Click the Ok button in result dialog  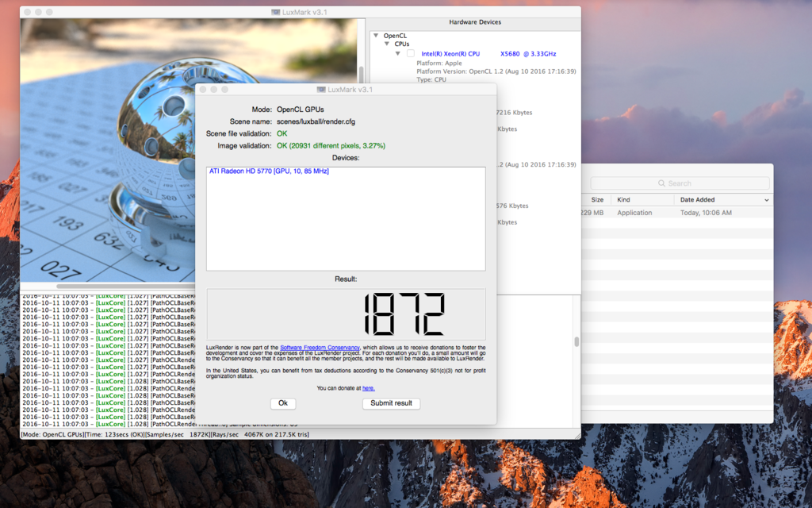[283, 403]
